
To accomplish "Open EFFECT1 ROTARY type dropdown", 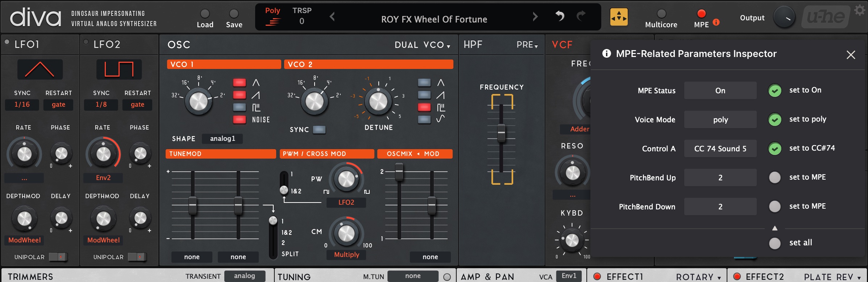I will [698, 277].
